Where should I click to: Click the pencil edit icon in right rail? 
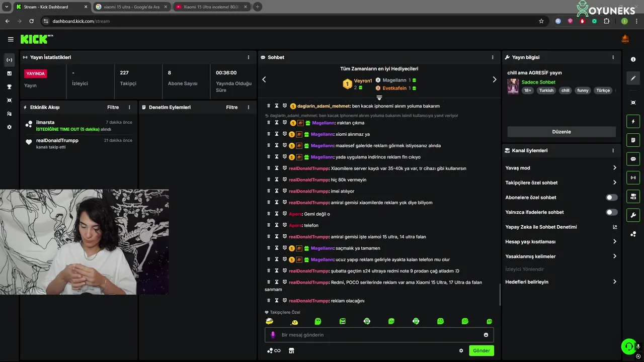[x=633, y=78]
